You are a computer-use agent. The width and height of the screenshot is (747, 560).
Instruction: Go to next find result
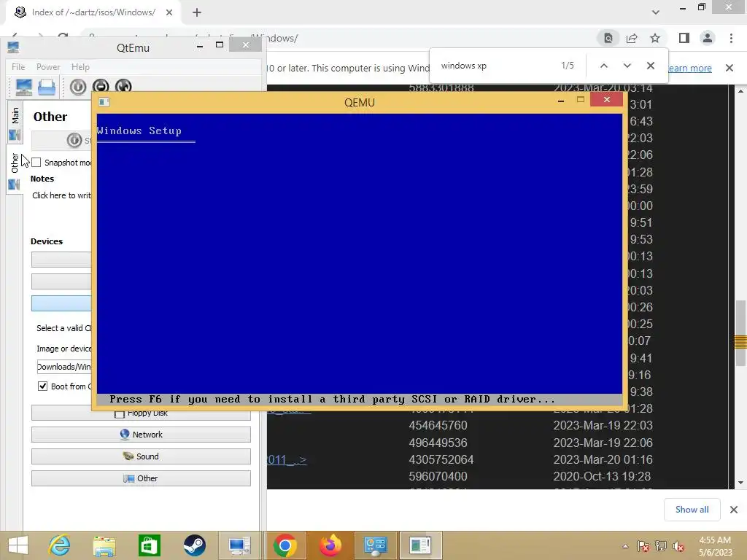(x=627, y=66)
